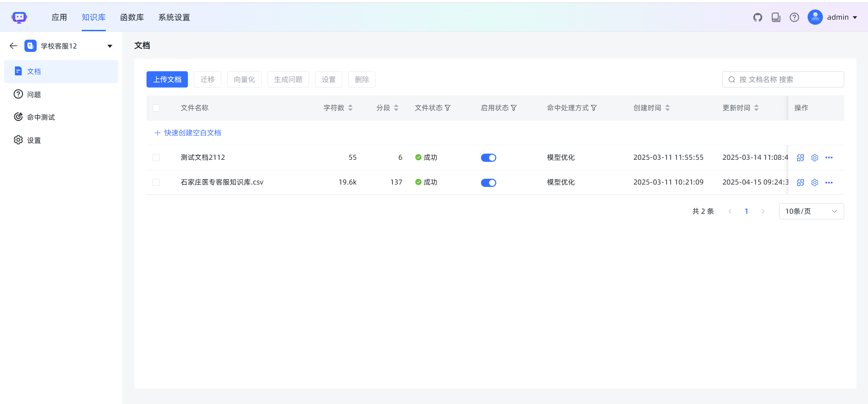Viewport: 868px width, 404px height.
Task: Check the 测试文档2112 row checkbox
Action: click(x=156, y=157)
